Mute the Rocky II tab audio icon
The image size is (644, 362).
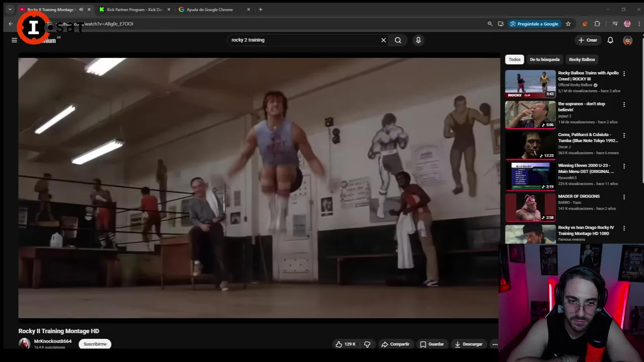pos(81,10)
